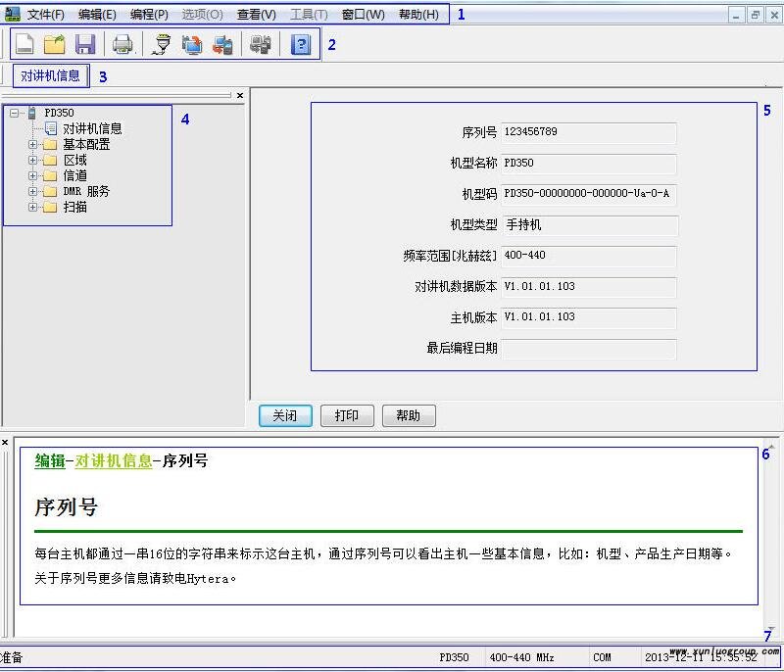Image resolution: width=784 pixels, height=672 pixels.
Task: Open the 查看(V) menu
Action: click(256, 15)
